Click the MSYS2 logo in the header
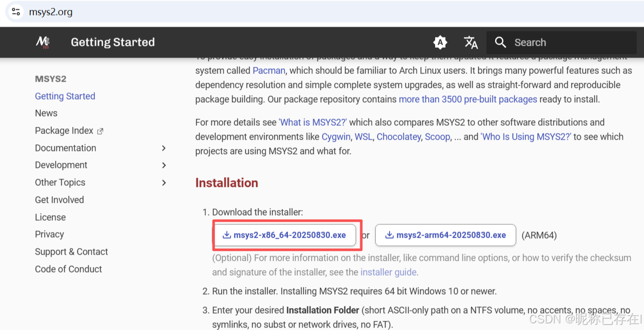644x330 pixels. (x=43, y=42)
